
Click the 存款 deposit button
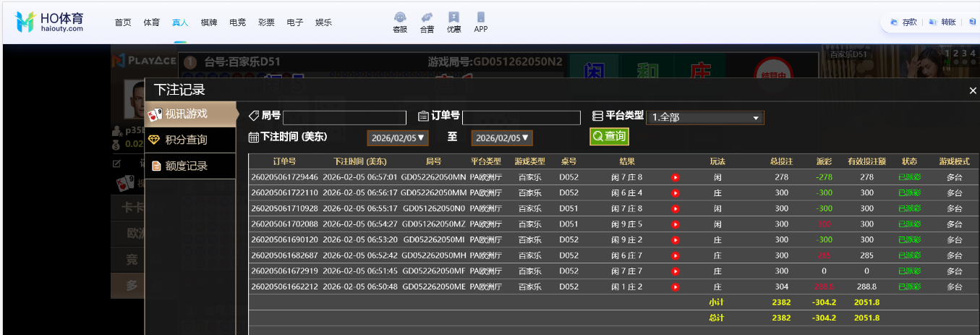tap(904, 22)
